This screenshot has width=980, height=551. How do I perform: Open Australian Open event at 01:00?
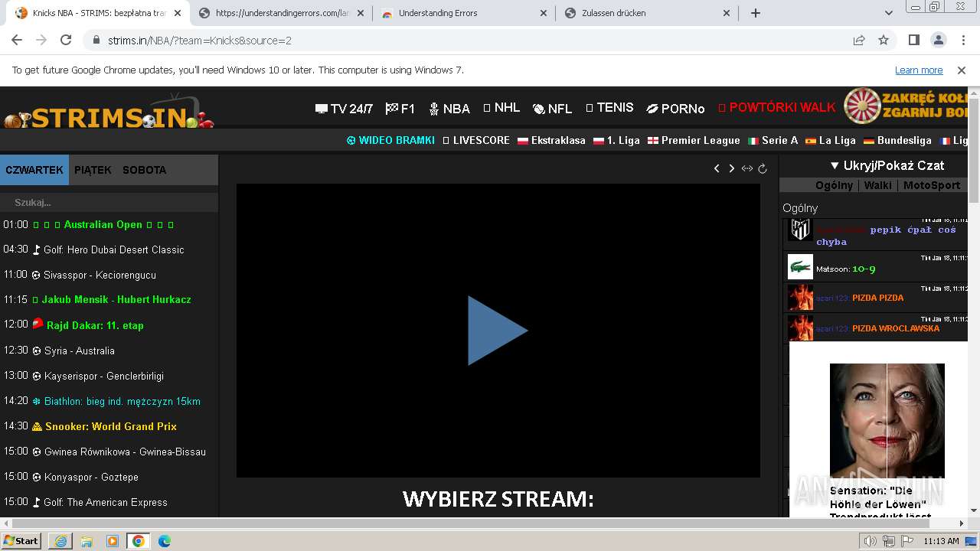103,224
